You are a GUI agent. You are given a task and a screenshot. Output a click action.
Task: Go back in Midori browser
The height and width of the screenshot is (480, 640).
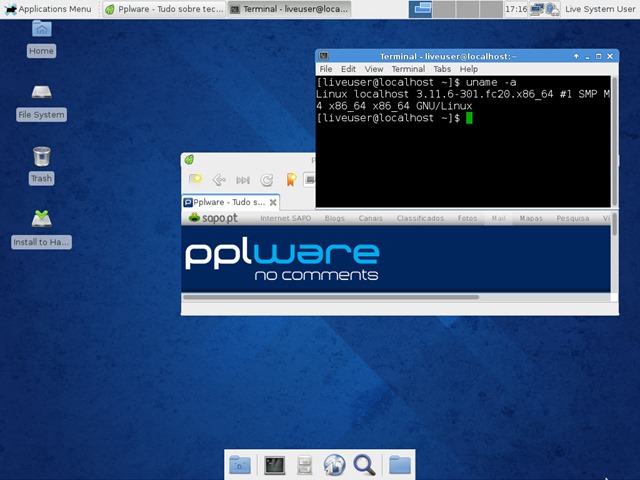[219, 180]
